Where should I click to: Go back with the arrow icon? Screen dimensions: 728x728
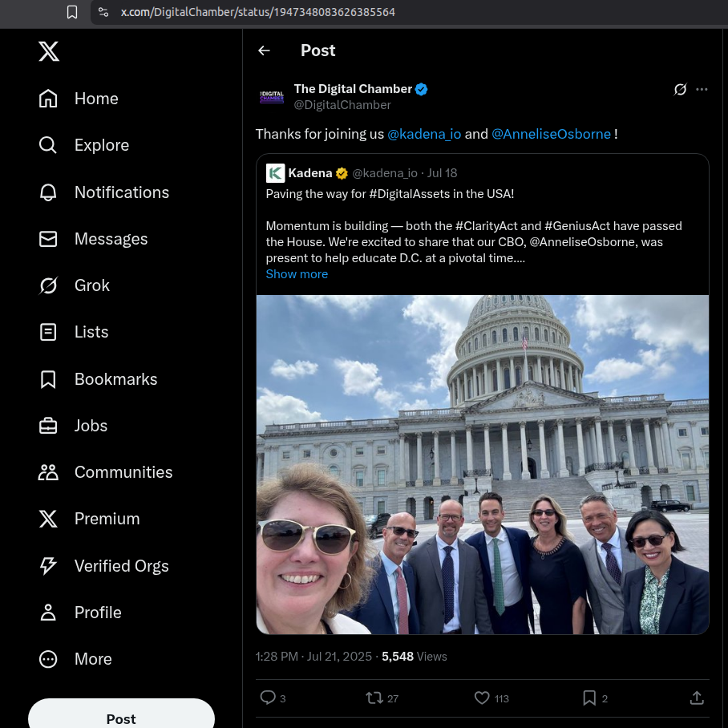[264, 51]
